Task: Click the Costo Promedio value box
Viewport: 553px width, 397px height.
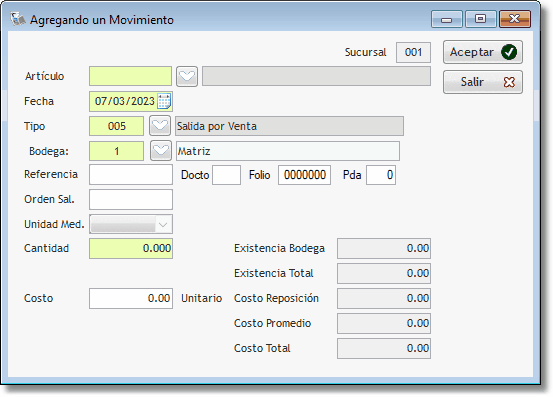Action: pos(384,323)
